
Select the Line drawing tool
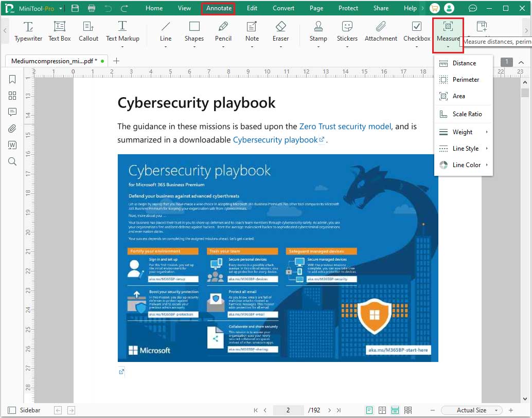(x=166, y=33)
